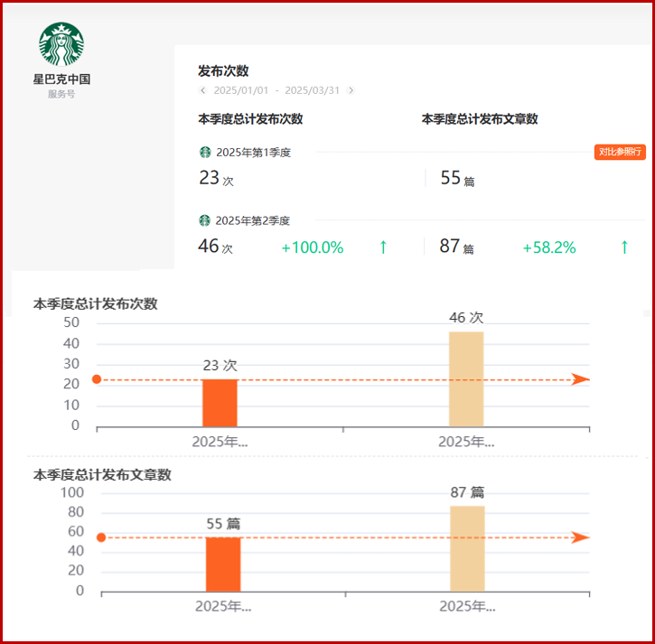
Task: Click the 发布次数 heading
Action: [x=223, y=70]
